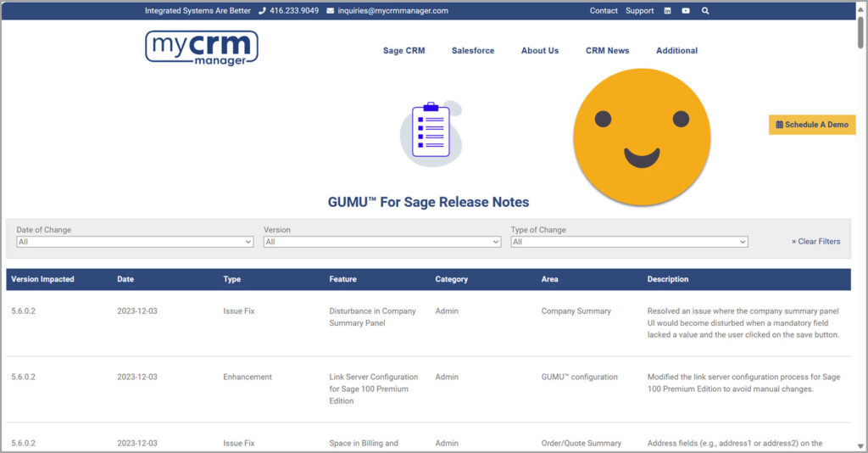This screenshot has width=868, height=453.
Task: Click the inquiries email address link
Action: (392, 11)
